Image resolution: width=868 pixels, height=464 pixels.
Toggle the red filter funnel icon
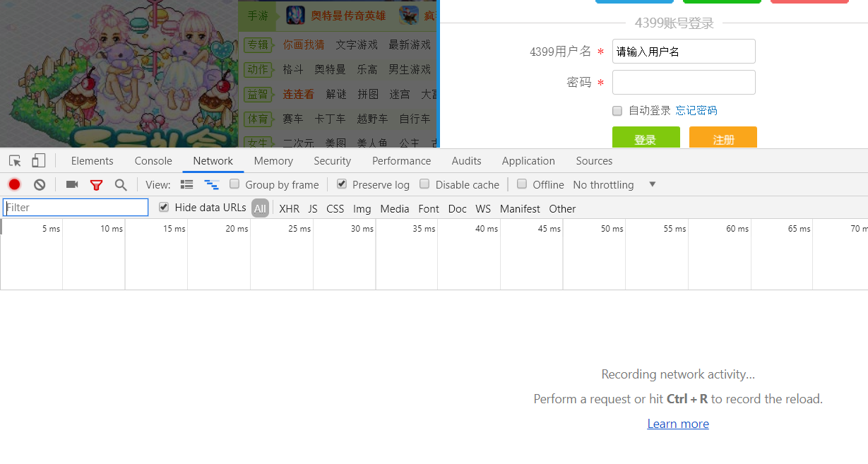tap(97, 185)
